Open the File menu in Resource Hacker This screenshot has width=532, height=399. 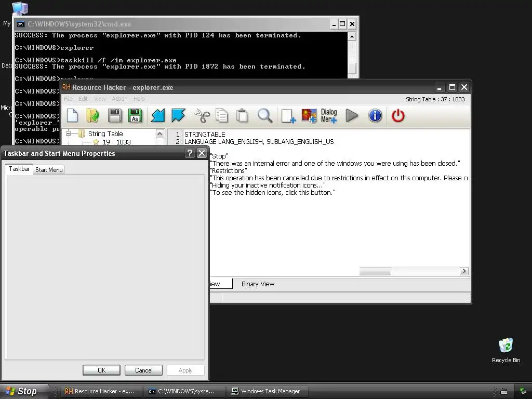(68, 99)
